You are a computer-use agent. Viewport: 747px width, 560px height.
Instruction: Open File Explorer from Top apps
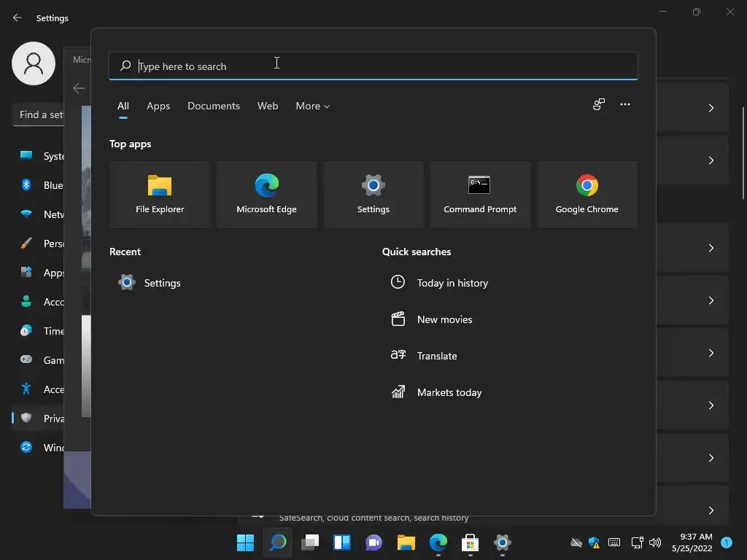click(x=160, y=194)
